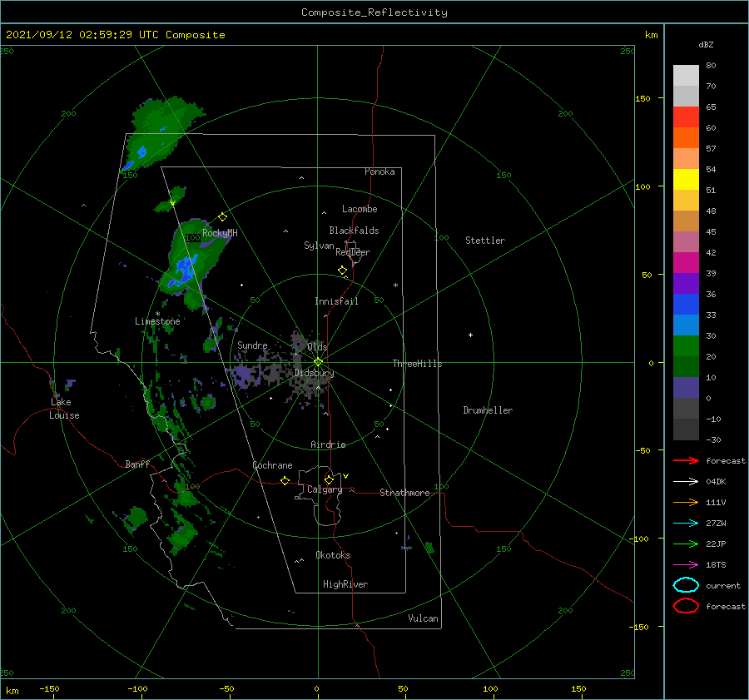The image size is (749, 700).
Task: Choose the magenta 18TS arrow legend icon
Action: (686, 565)
